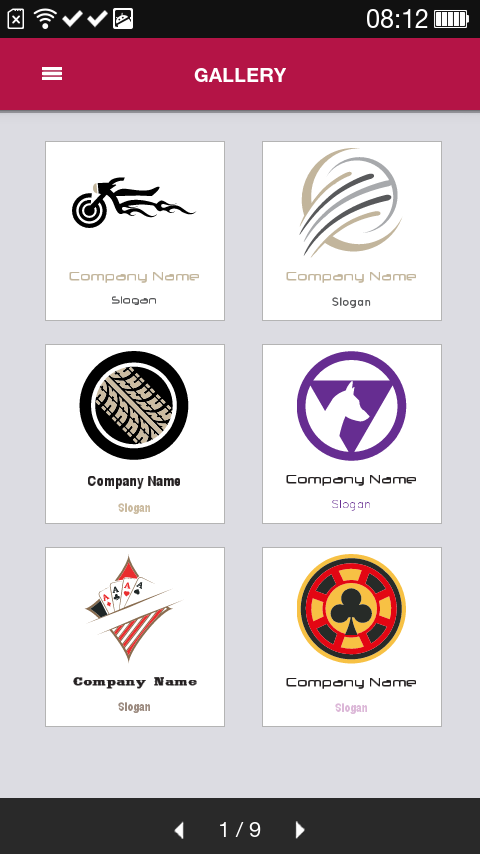This screenshot has width=480, height=854.
Task: Open the hamburger menu
Action: (x=52, y=74)
